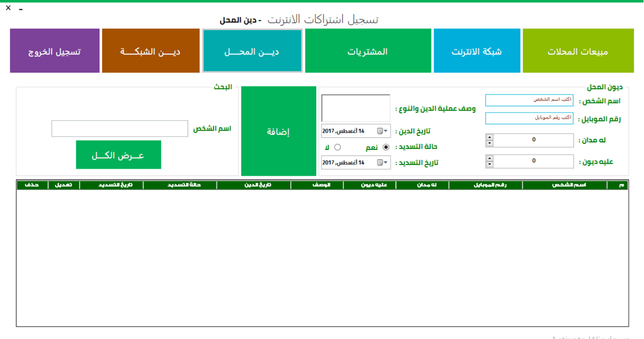Open the المشتريات section
The image size is (644, 339).
368,51
